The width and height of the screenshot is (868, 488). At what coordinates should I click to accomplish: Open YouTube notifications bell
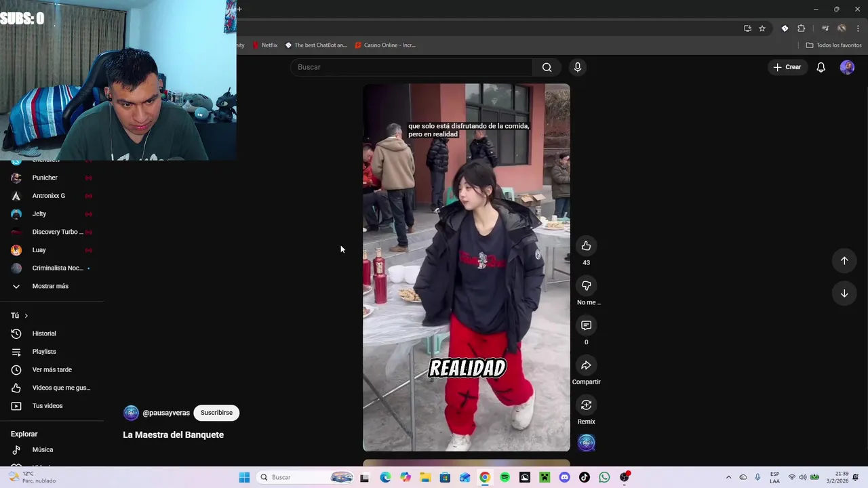[x=821, y=67]
